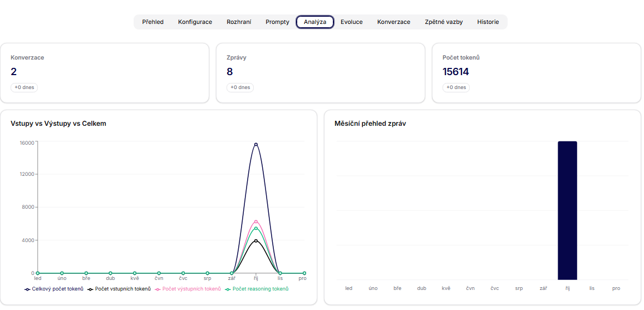The width and height of the screenshot is (644, 310).
Task: Click the říj bar in monthly messages chart
Action: tap(567, 210)
